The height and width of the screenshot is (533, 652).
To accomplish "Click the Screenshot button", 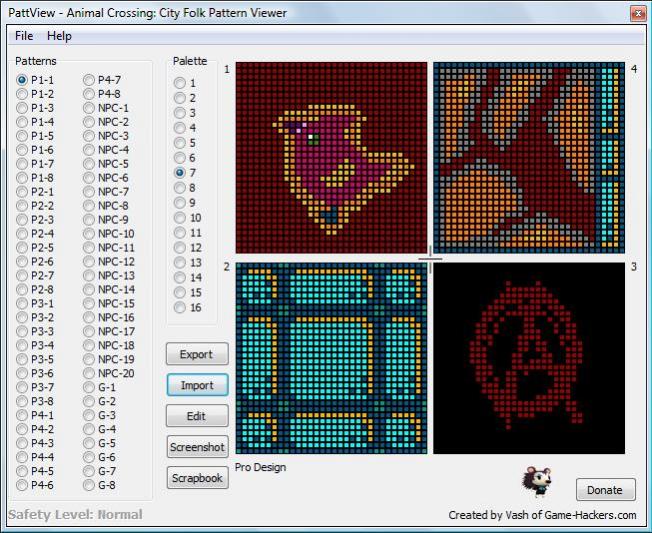I will 197,447.
